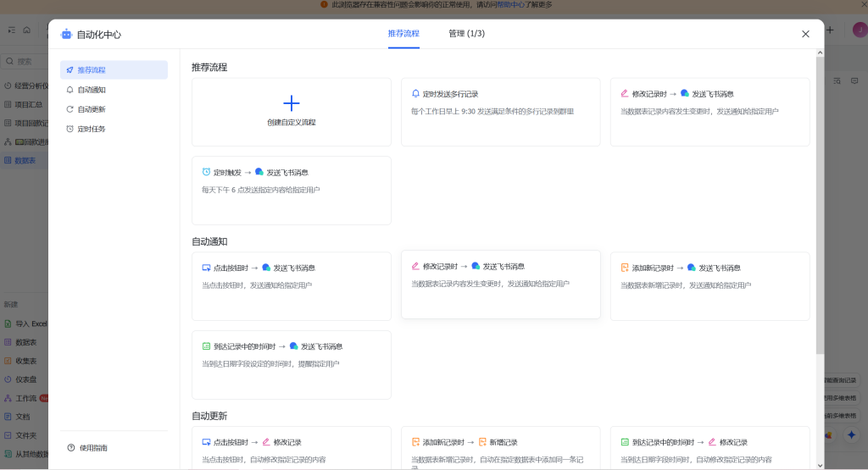Screen dimensions: 868x470
Task: Click the sparkle AI button at bottom right
Action: pos(851,435)
